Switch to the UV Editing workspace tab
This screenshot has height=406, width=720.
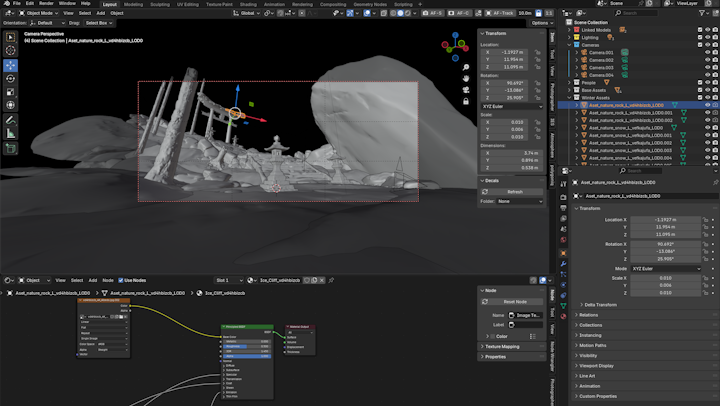tap(188, 4)
